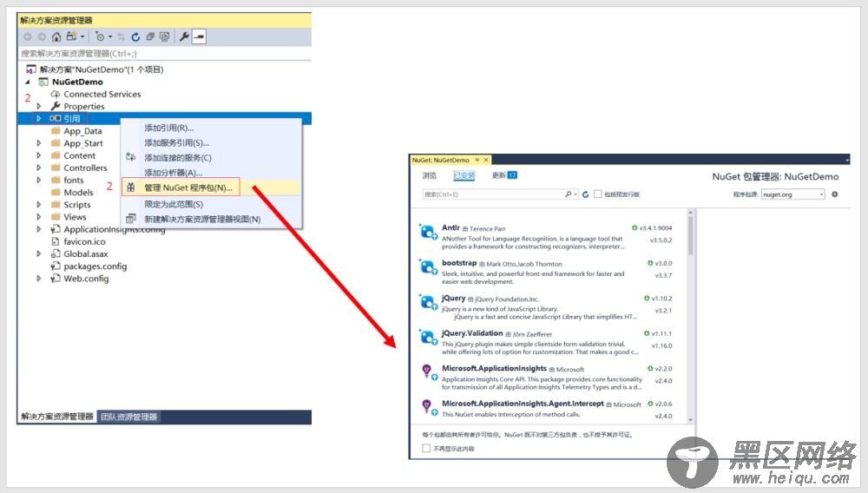
Task: Select the 引用 references node
Action: tap(71, 118)
